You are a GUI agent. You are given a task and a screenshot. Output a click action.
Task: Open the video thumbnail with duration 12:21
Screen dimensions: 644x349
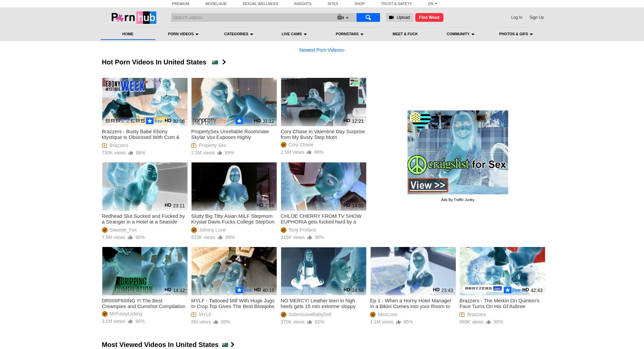(323, 102)
